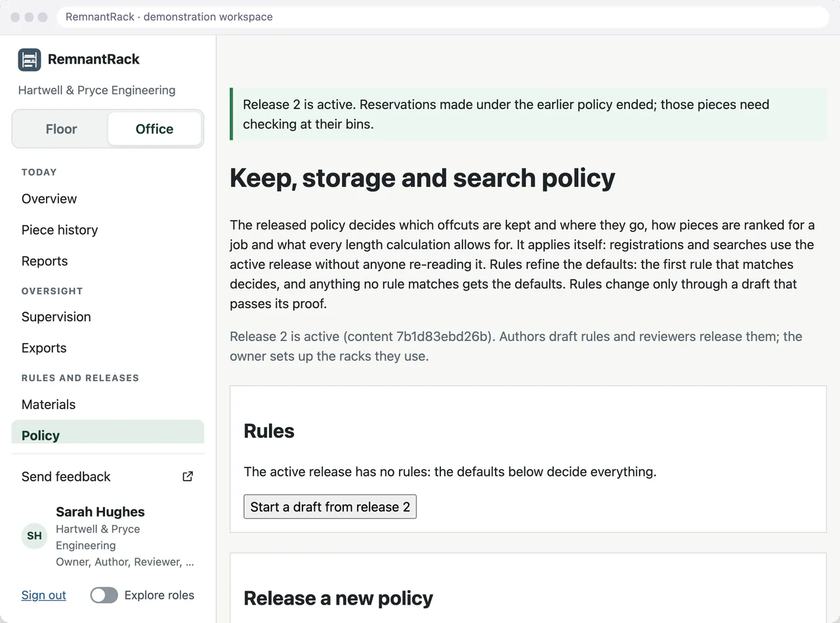
Task: Click the Hartwell & Pryce Engineering text under the RemnantRack logo
Action: click(x=97, y=90)
